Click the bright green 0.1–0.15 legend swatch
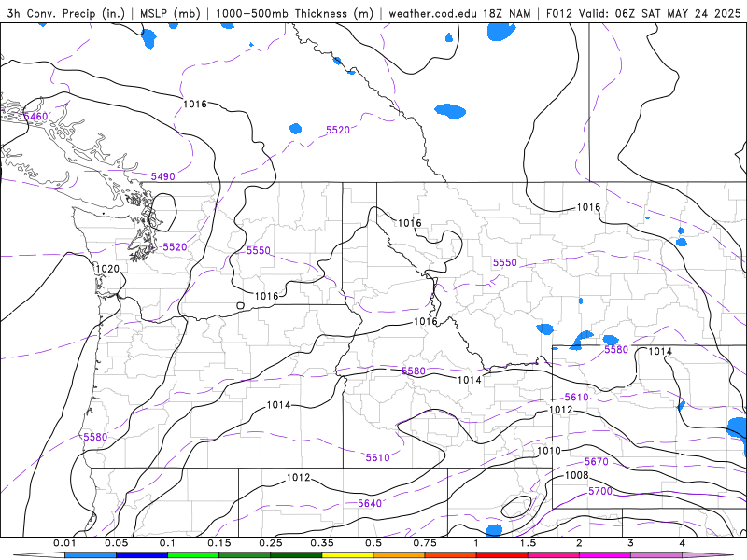 pyautogui.click(x=193, y=555)
